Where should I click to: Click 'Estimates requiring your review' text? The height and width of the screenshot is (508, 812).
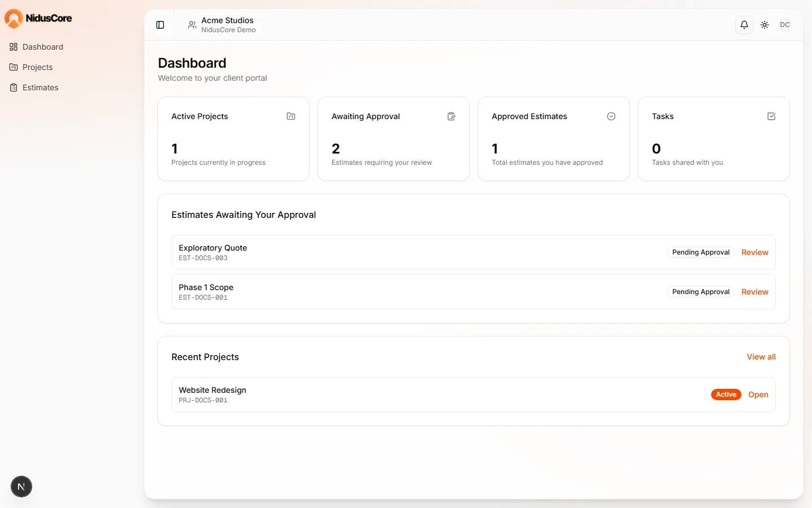(382, 163)
